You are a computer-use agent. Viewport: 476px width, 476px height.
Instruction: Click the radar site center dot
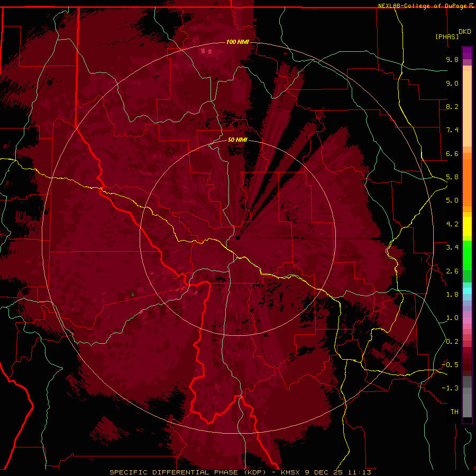coord(238,237)
